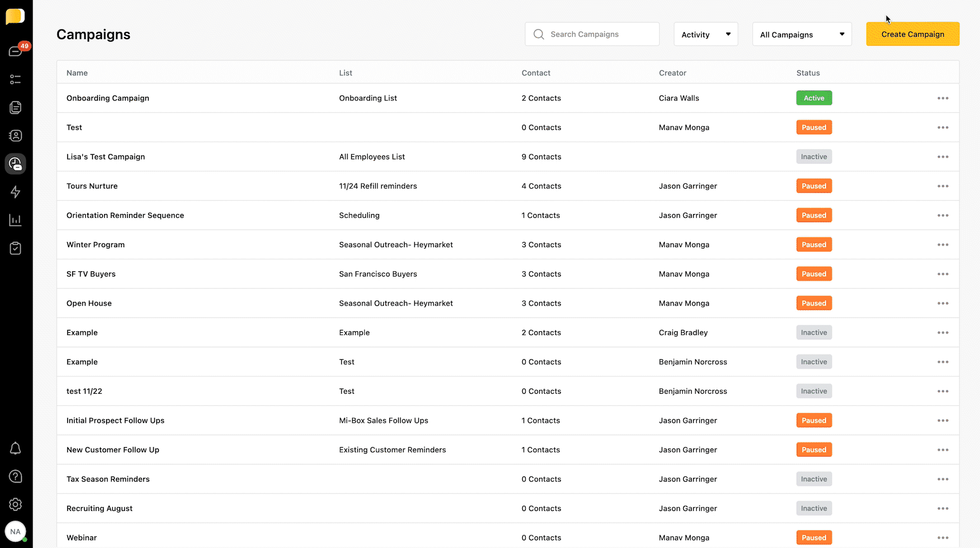980x548 pixels.
Task: Click the automations lightning bolt icon
Action: pos(15,192)
